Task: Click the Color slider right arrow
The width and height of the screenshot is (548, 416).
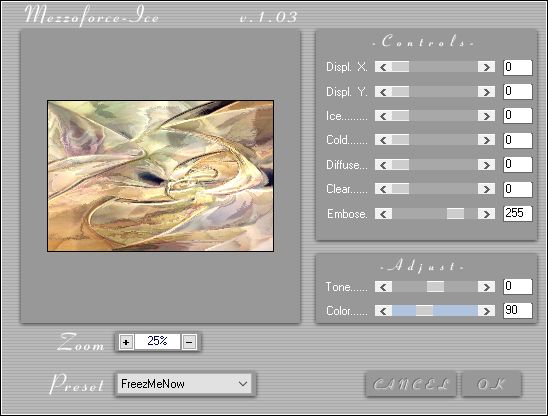Action: [486, 311]
